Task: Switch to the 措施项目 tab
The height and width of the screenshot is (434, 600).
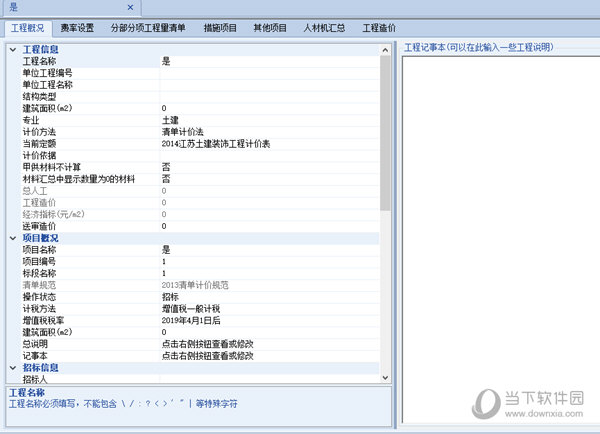Action: coord(220,28)
